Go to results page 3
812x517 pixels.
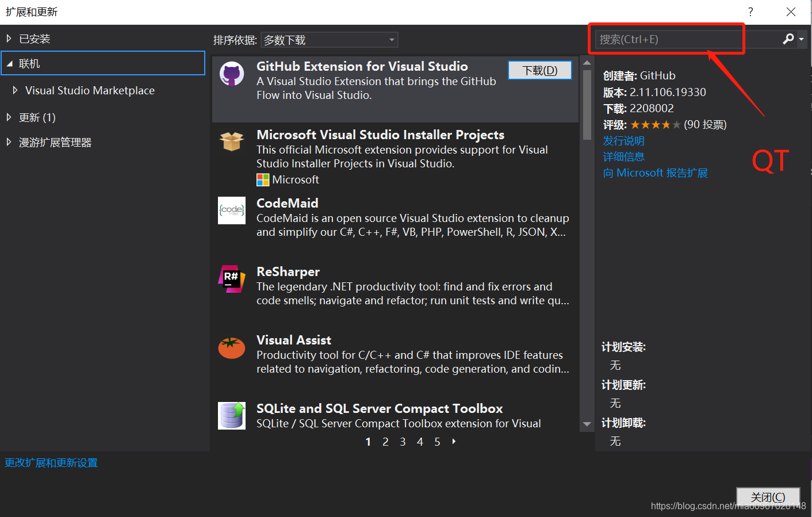coord(403,442)
